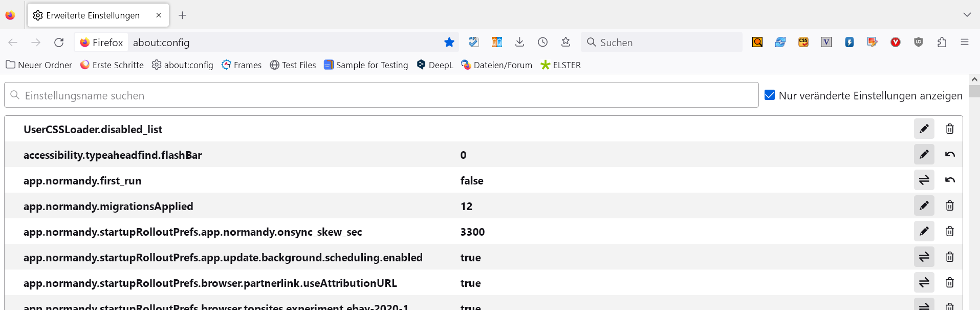Image resolution: width=980 pixels, height=310 pixels.
Task: Click the blue bookmark star icon
Action: point(449,43)
